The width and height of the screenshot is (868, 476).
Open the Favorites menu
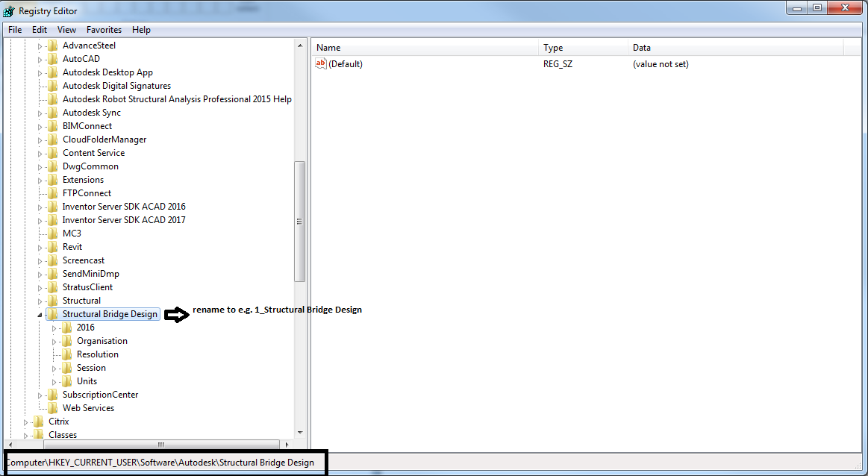[x=104, y=29]
